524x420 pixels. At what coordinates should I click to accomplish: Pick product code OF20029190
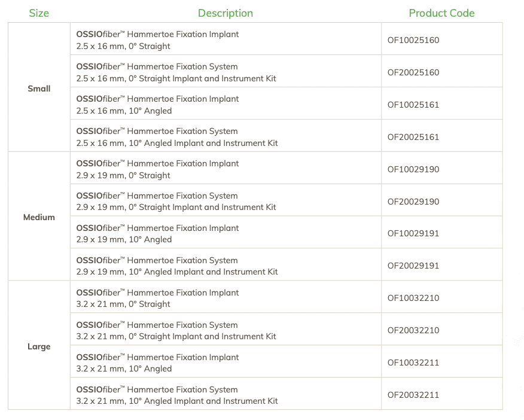(x=413, y=202)
